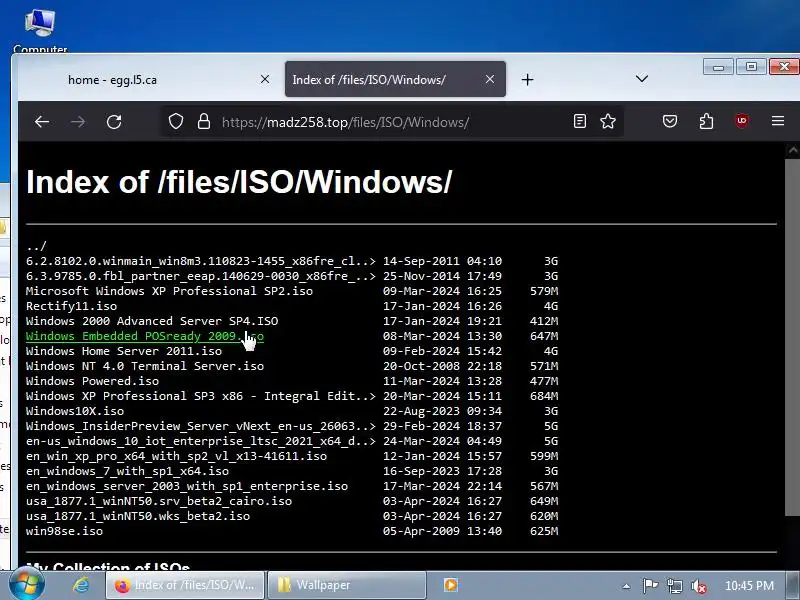Open the uBlock Origin extension icon
The height and width of the screenshot is (600, 800).
pyautogui.click(x=742, y=121)
